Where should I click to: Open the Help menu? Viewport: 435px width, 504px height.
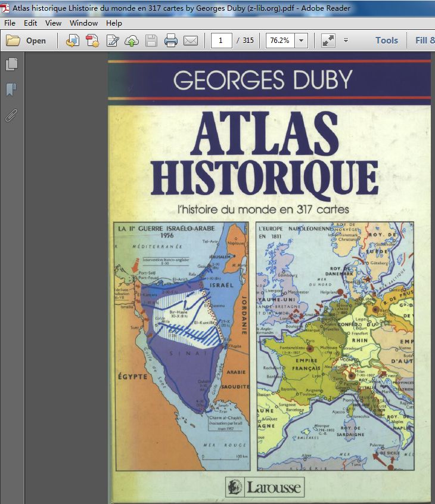pos(114,23)
